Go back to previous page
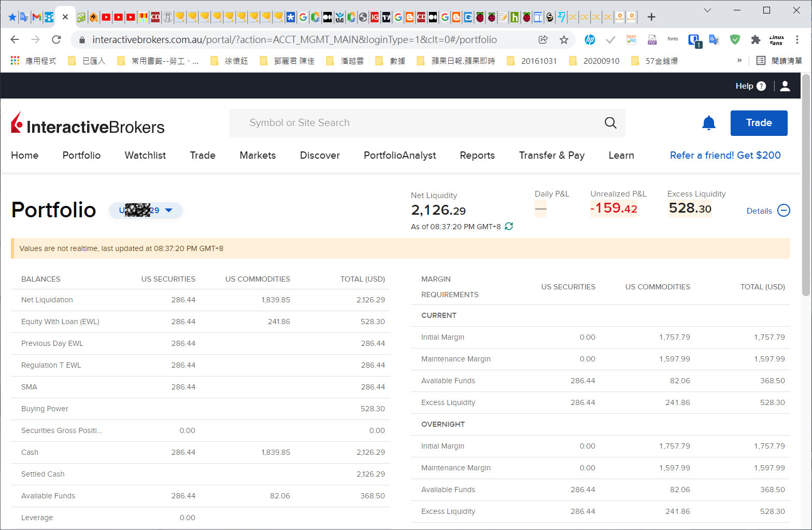This screenshot has height=530, width=812. click(x=15, y=39)
